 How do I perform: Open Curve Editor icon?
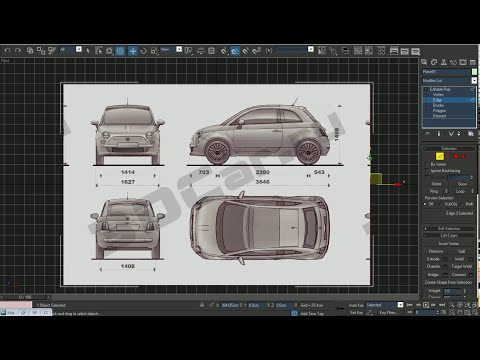pyautogui.click(x=358, y=51)
